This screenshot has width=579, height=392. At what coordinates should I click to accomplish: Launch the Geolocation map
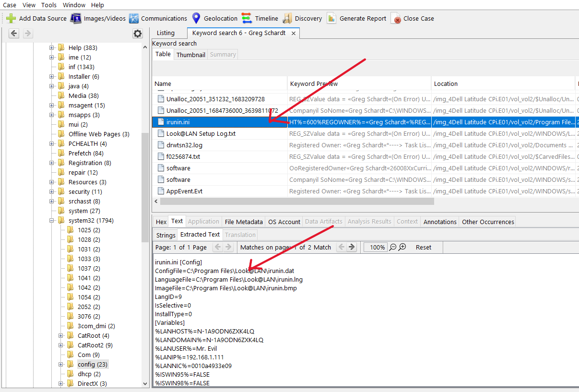pos(196,19)
